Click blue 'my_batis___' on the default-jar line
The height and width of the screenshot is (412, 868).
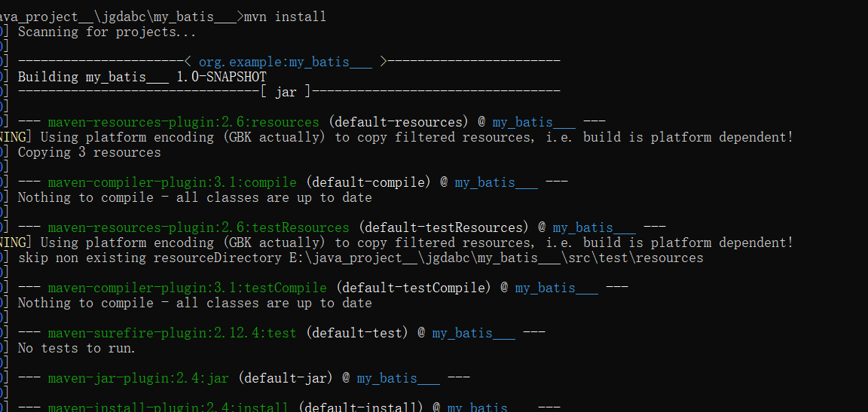pyautogui.click(x=398, y=378)
